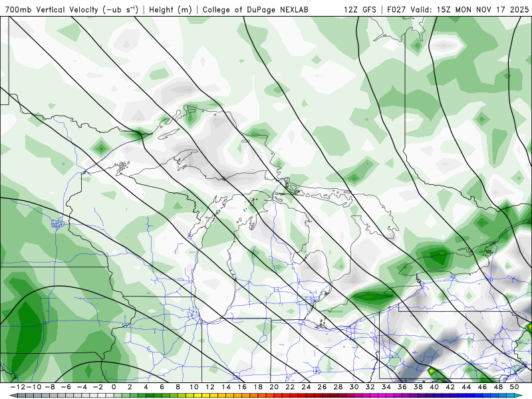Image resolution: width=532 pixels, height=399 pixels.
Task: Click the "6" color scale label
Action: tap(162, 387)
